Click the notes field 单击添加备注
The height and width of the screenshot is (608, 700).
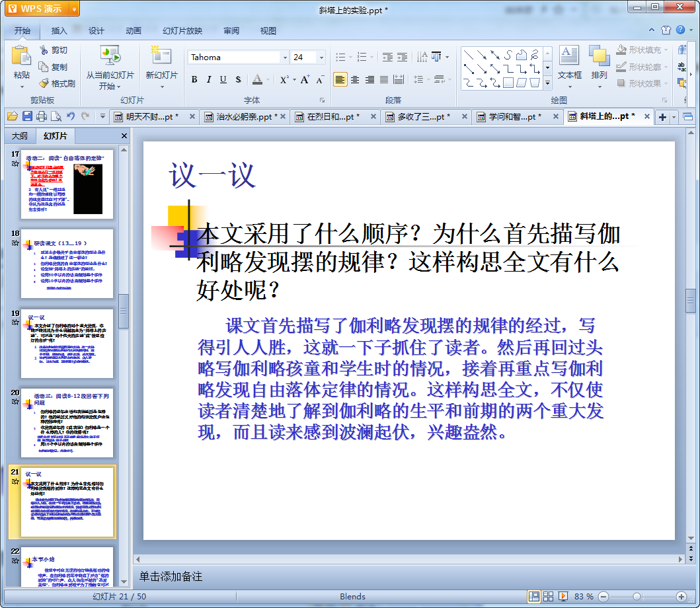(x=171, y=576)
